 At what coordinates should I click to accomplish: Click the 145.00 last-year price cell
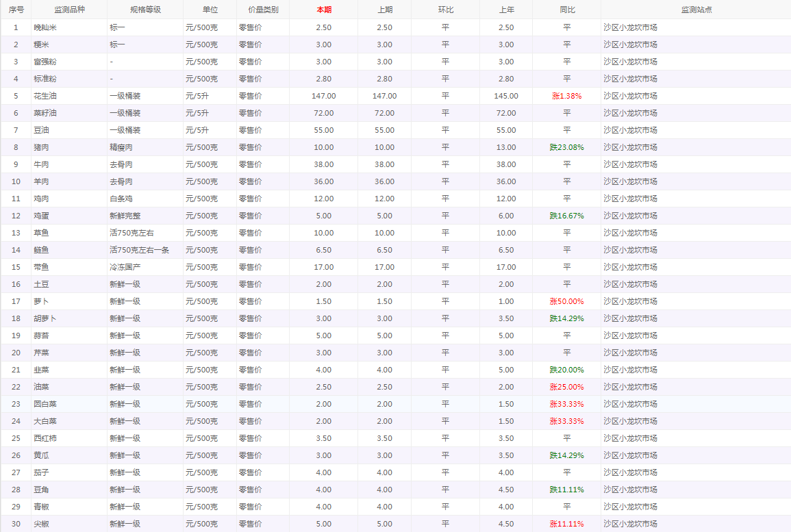point(506,96)
